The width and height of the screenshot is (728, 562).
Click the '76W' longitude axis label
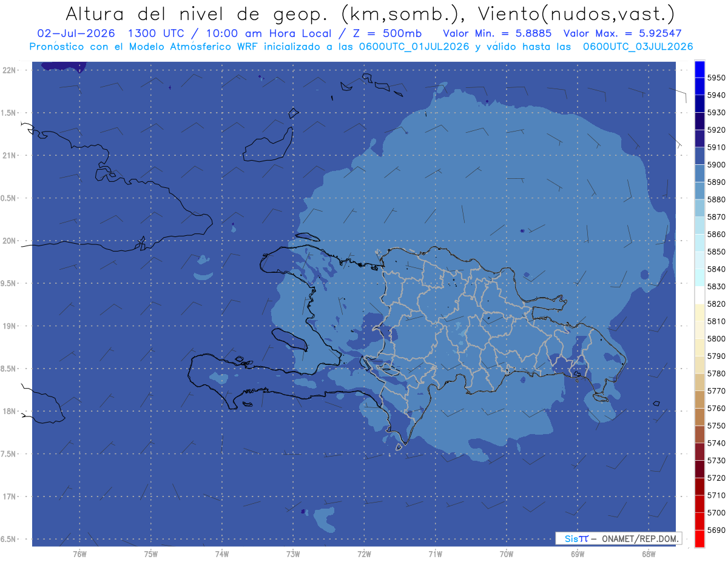[79, 554]
